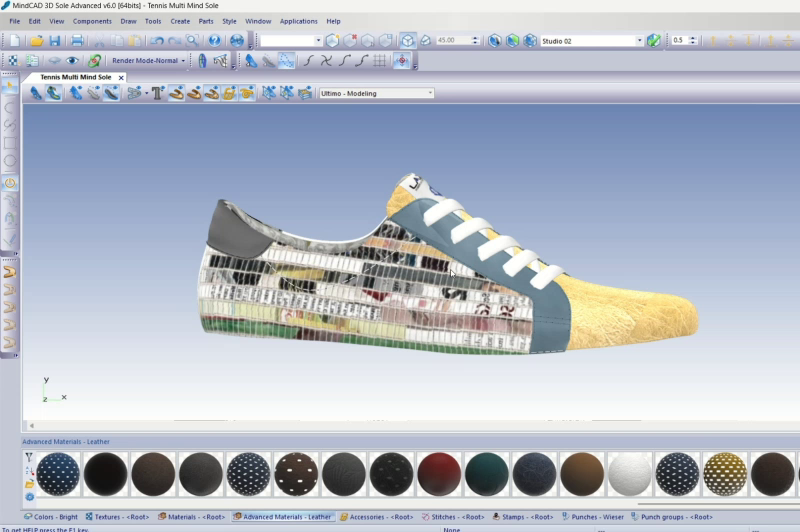Screen dimensions: 800x532
Task: Open the Help menu
Action: (334, 21)
